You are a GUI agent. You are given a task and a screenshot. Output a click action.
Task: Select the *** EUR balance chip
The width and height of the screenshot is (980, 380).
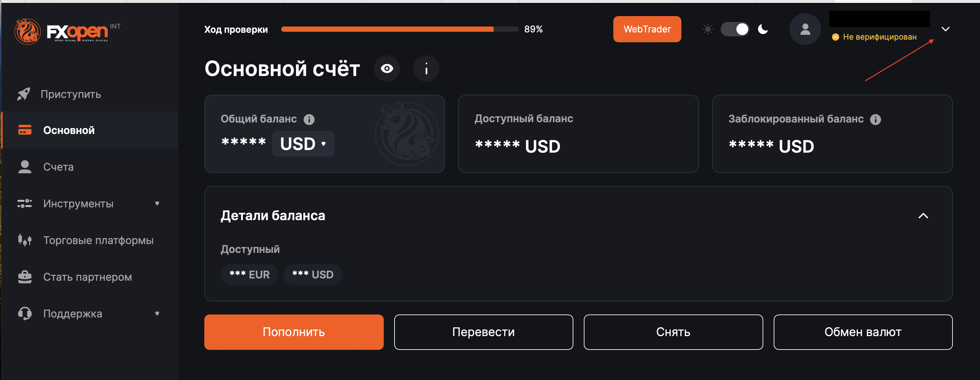point(249,275)
